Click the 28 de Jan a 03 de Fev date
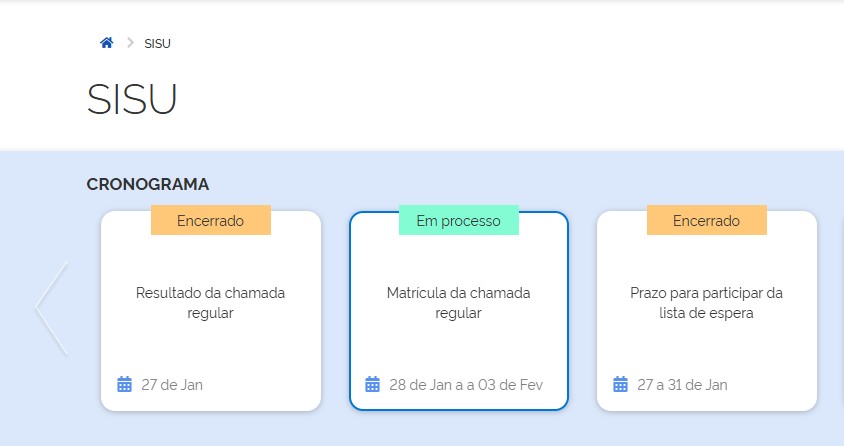The width and height of the screenshot is (844, 446). click(466, 384)
